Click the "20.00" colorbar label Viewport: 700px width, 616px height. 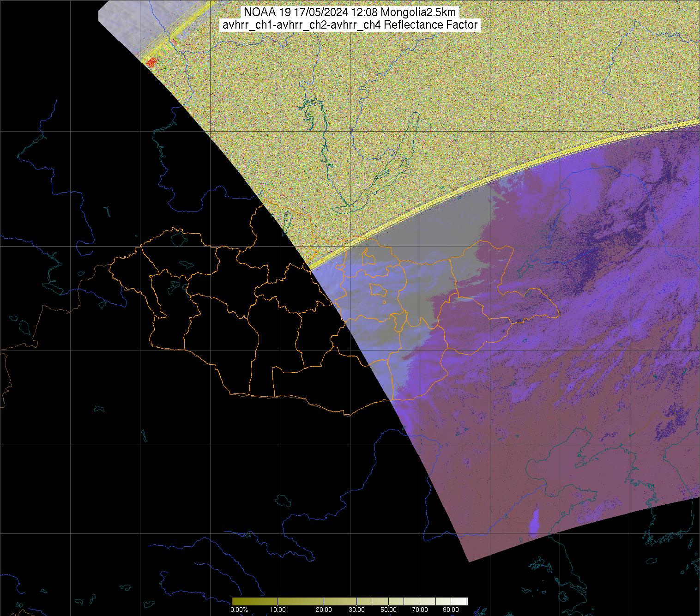(324, 610)
